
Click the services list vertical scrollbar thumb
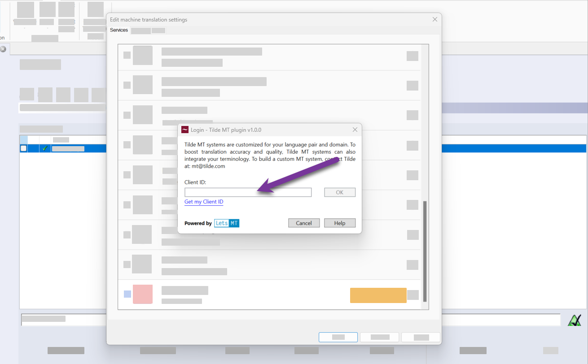(425, 251)
